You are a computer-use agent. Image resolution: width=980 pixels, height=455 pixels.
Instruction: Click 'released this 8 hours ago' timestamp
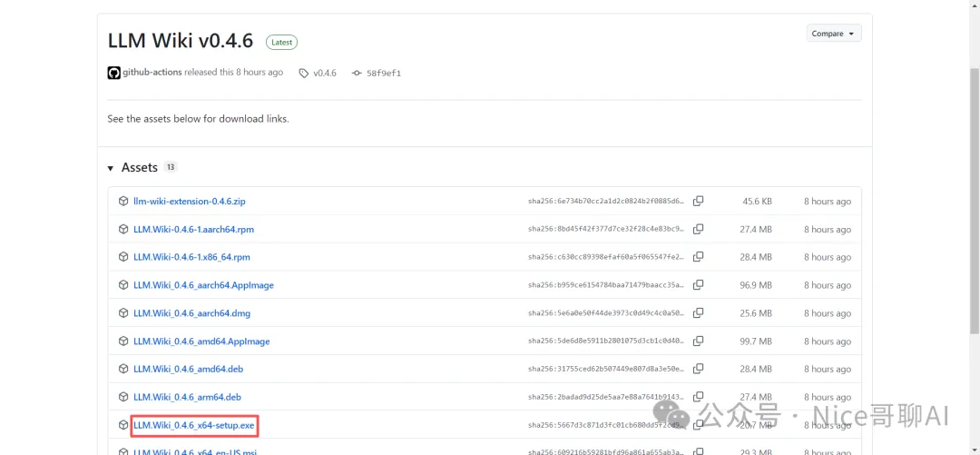point(234,73)
